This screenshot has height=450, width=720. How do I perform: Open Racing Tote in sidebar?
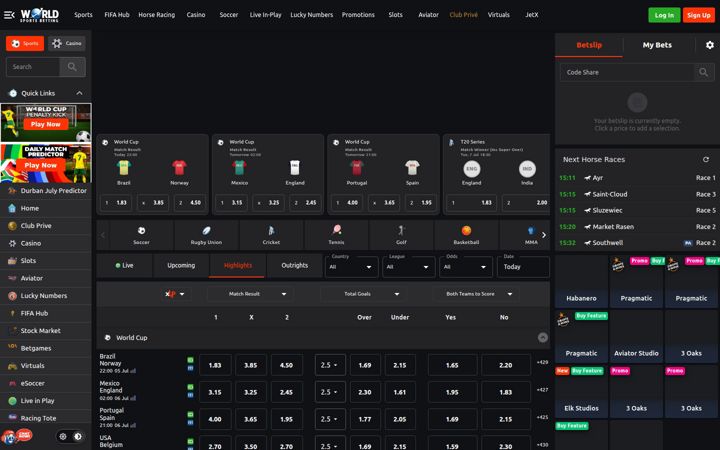pyautogui.click(x=45, y=418)
